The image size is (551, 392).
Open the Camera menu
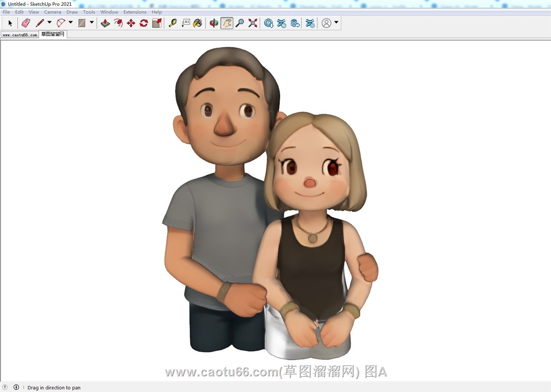click(x=52, y=12)
